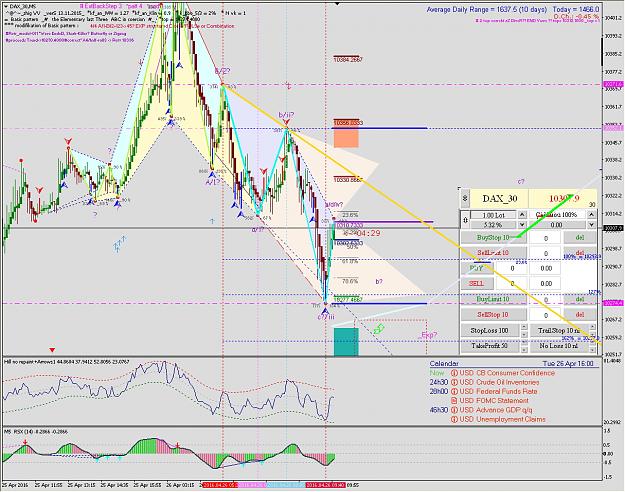Click down arrow next to 0.00 field
The height and width of the screenshot is (492, 625).
(592, 224)
